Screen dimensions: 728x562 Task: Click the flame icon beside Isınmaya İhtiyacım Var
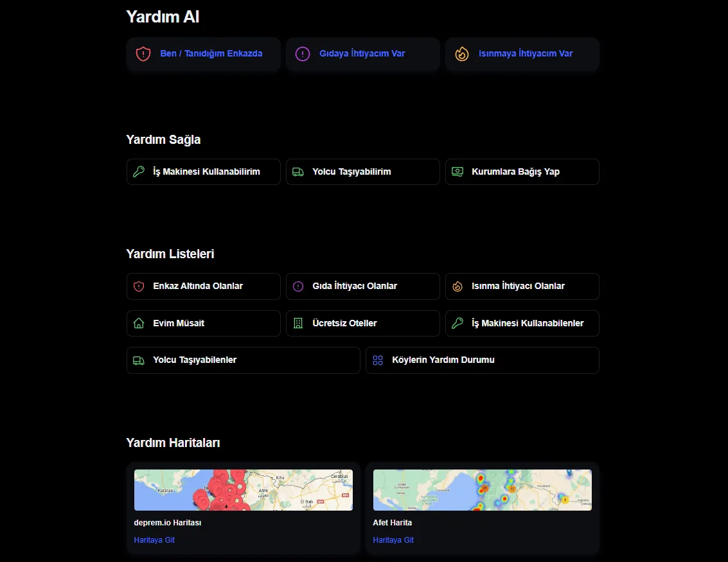461,54
